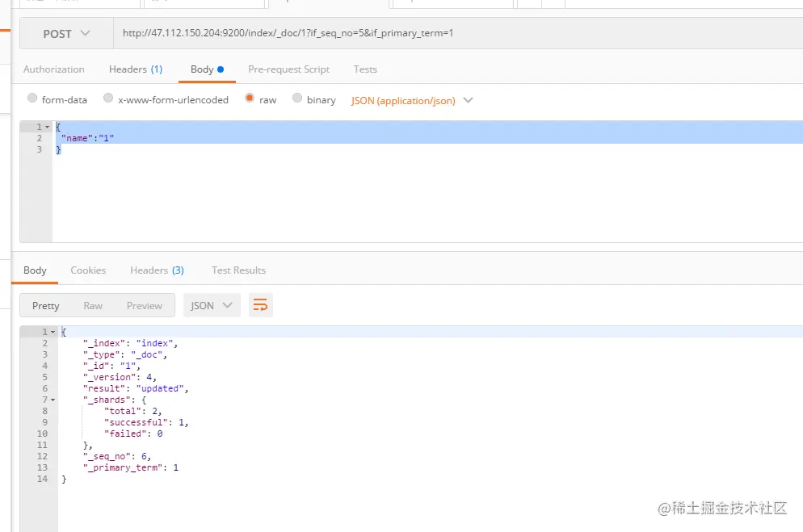Open the request Headers (1) tab
The height and width of the screenshot is (532, 803).
tap(136, 69)
